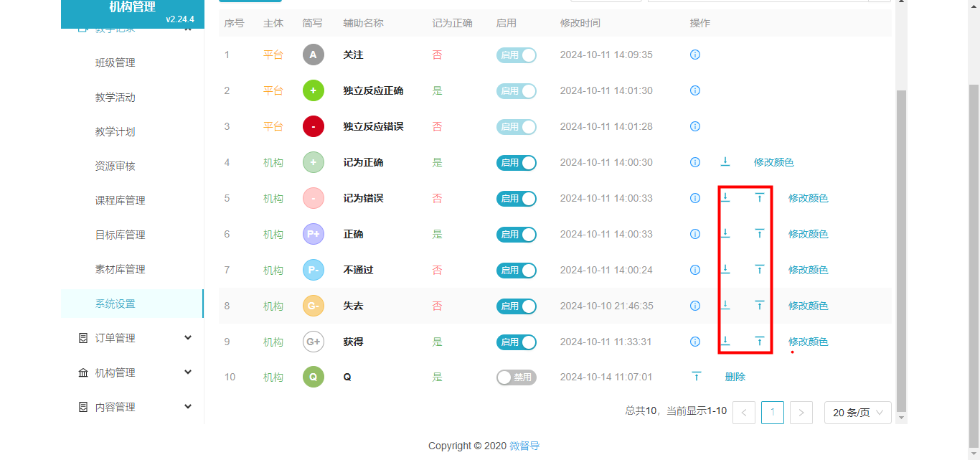Screen dimensions: 980x460
Task: Open info icon for 记为正确 row
Action: pyautogui.click(x=694, y=162)
